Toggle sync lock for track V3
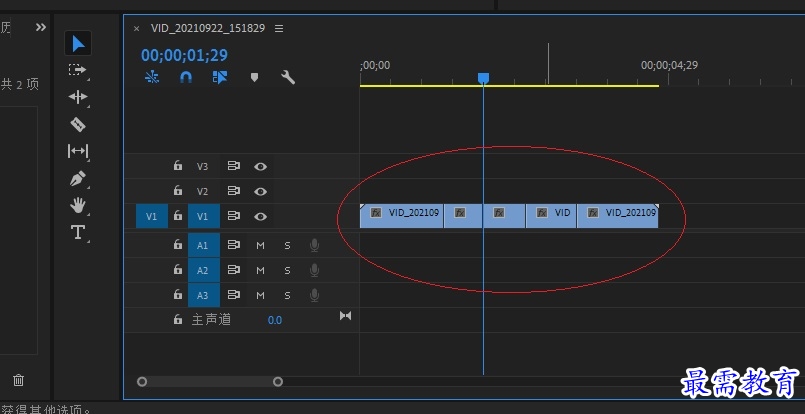 point(234,166)
